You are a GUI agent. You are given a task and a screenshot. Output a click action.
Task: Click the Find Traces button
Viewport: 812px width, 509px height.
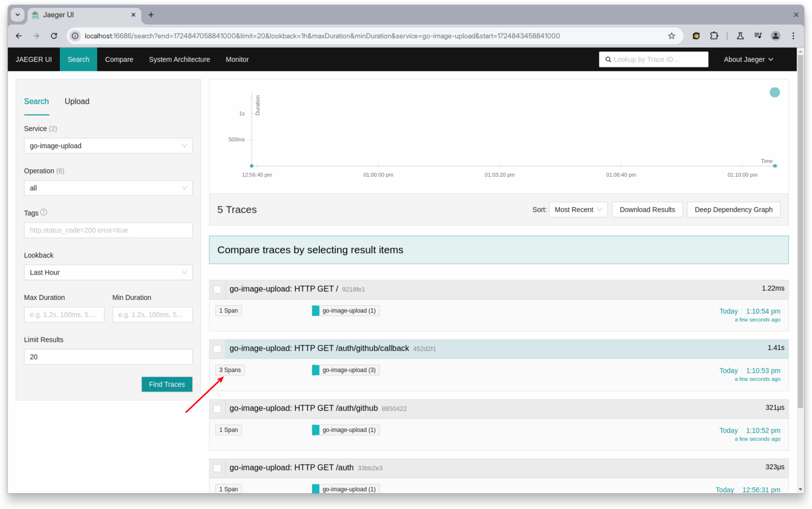[167, 384]
